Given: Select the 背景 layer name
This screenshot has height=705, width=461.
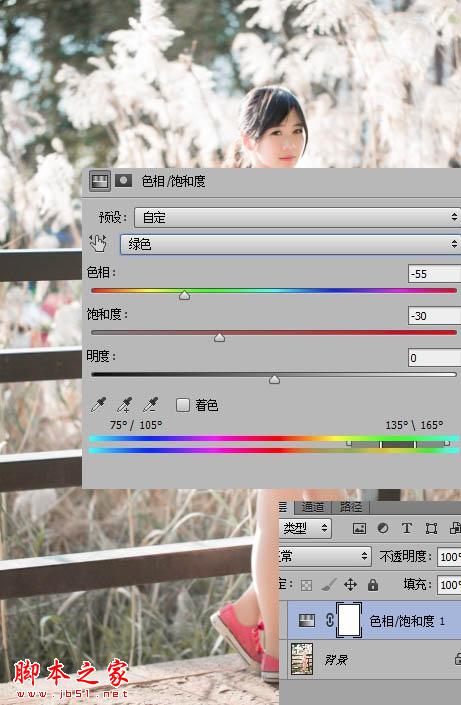Looking at the screenshot, I should point(336,660).
